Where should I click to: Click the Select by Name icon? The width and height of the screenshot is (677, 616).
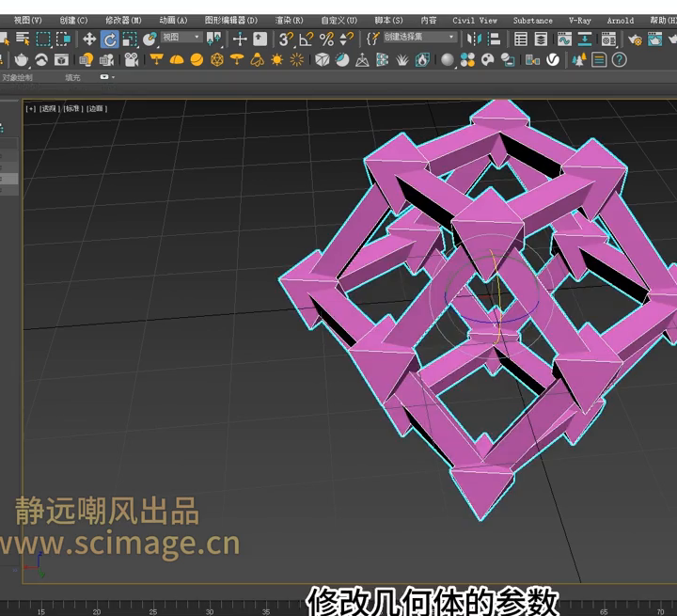click(23, 39)
